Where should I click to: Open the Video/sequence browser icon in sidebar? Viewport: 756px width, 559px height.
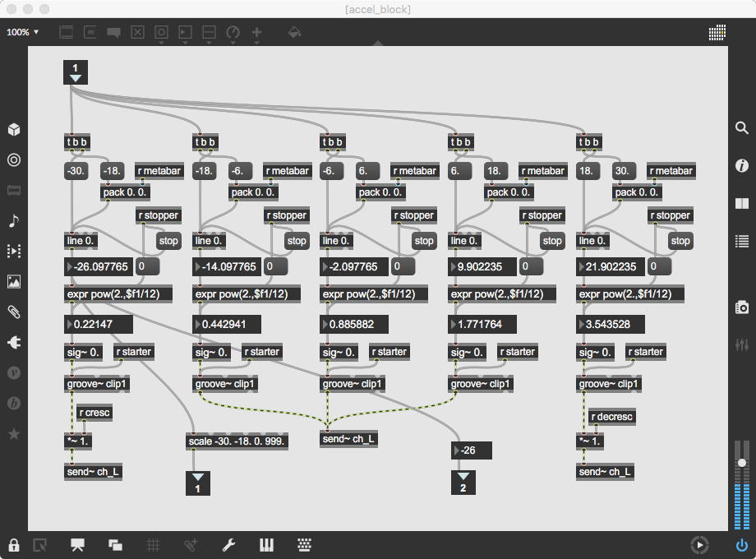14,251
